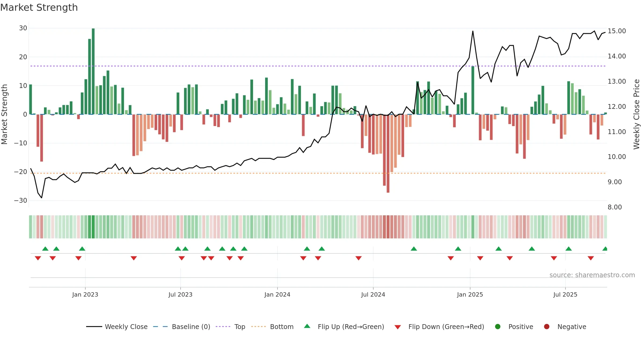The width and height of the screenshot is (644, 362).
Task: Click the darkest red heatmap cell near Jul 2024
Action: coord(388,227)
